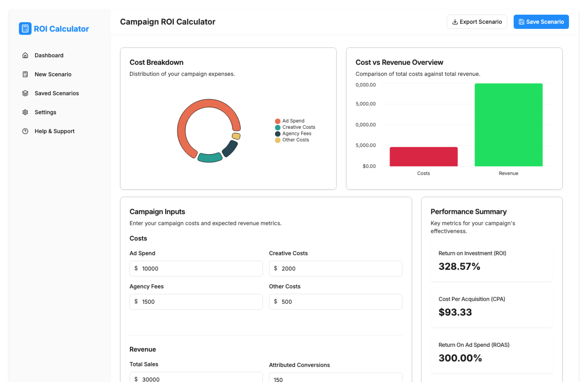Click the Creative Costs legend color dot
This screenshot has width=588, height=382.
click(x=277, y=127)
